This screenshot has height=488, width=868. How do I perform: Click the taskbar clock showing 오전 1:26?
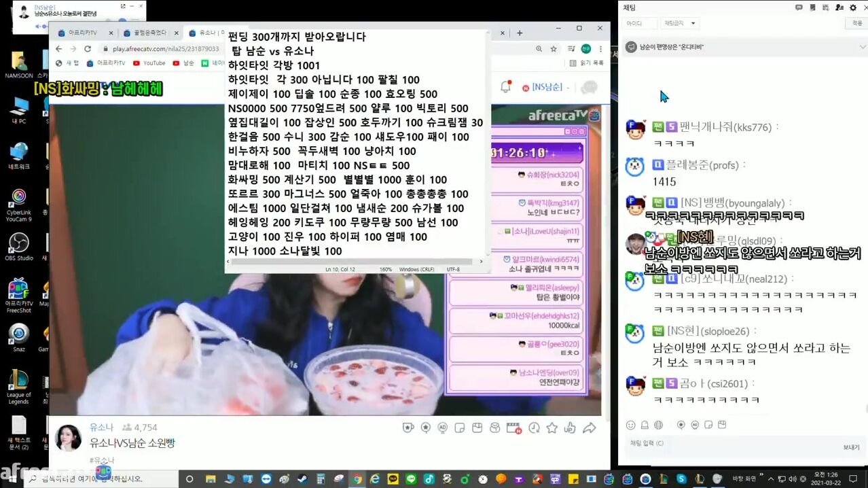828,479
